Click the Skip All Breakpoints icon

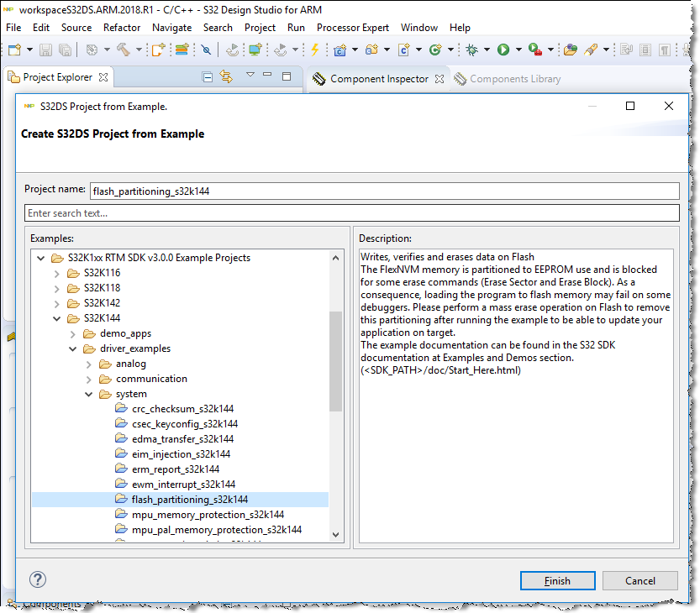tap(206, 50)
